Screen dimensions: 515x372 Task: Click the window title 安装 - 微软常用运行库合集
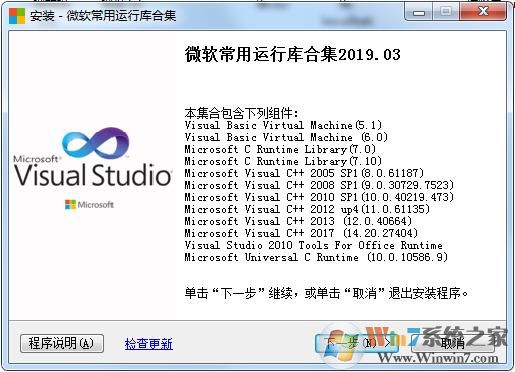[x=103, y=16]
